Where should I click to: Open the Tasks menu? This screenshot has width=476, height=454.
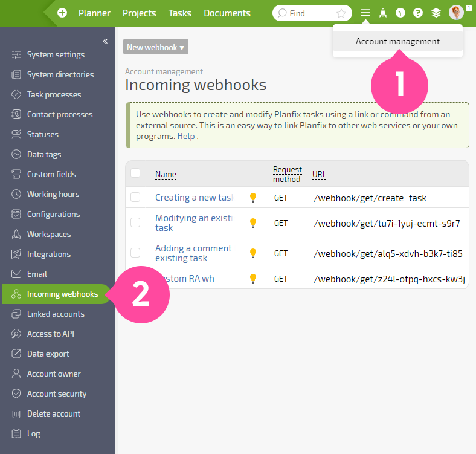pyautogui.click(x=180, y=13)
